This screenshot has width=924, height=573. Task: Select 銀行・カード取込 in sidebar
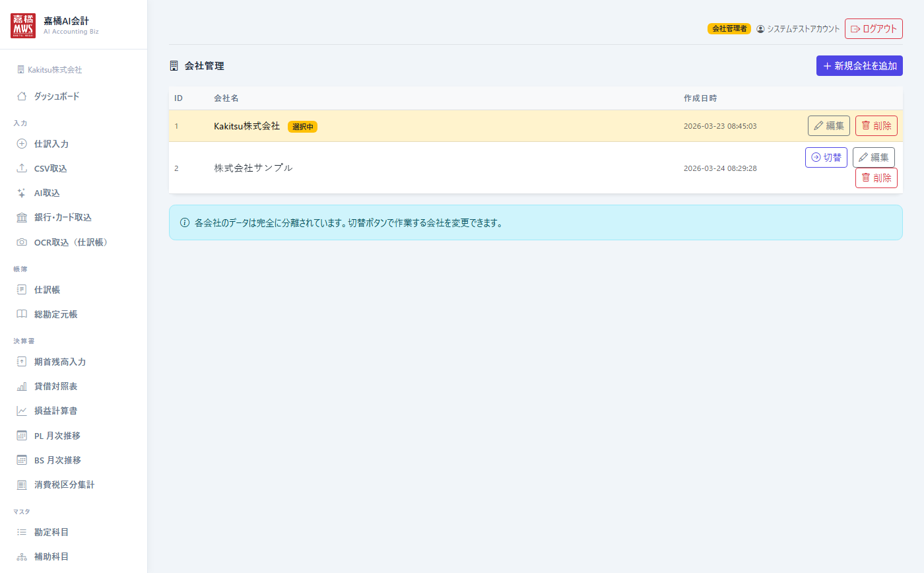pyautogui.click(x=73, y=217)
